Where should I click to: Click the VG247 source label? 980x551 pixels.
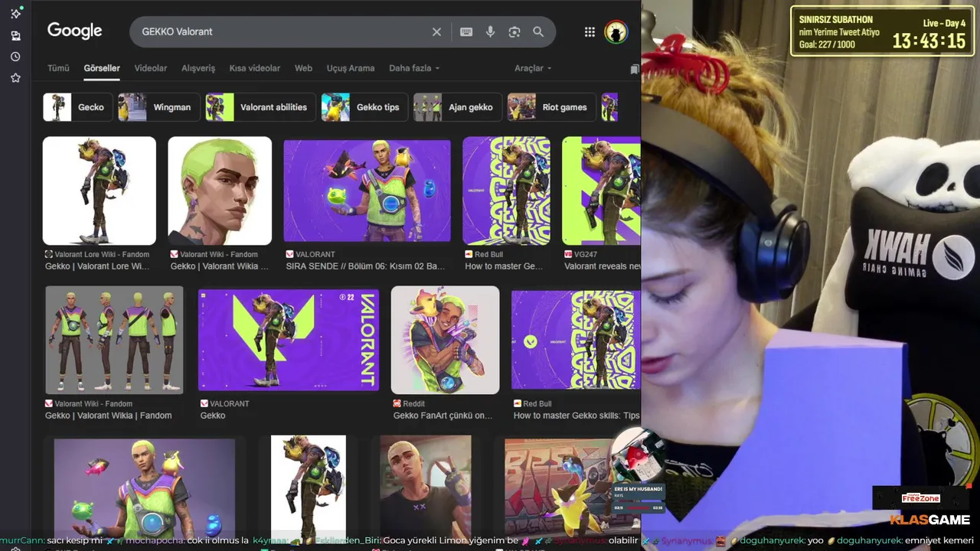click(x=586, y=254)
